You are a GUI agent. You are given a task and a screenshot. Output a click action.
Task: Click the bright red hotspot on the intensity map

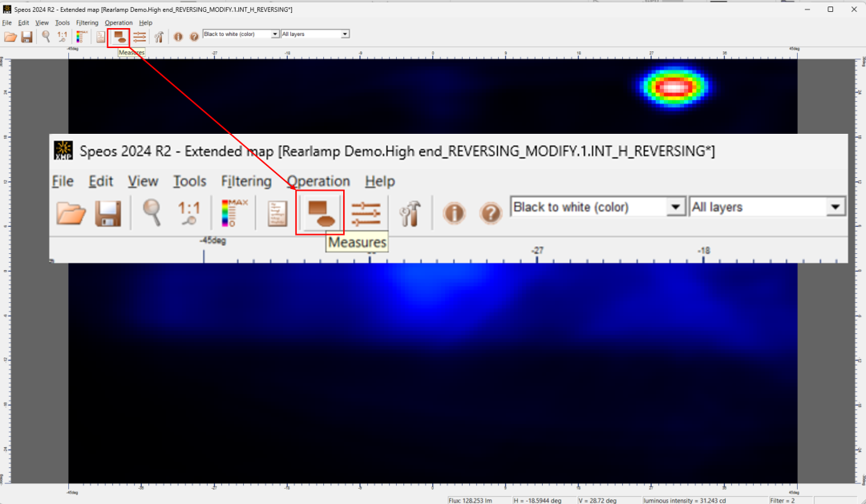(x=675, y=86)
